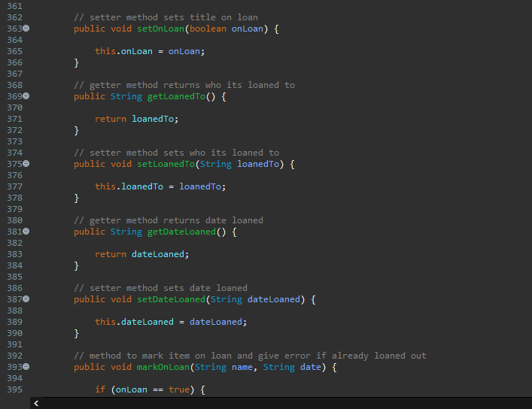Click line number 366 closing brace line
532x409 pixels.
[14, 62]
